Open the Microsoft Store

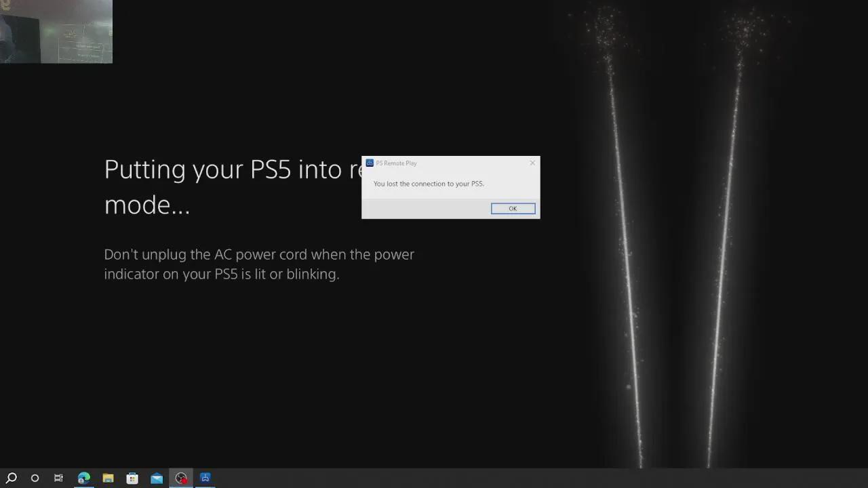tap(132, 479)
